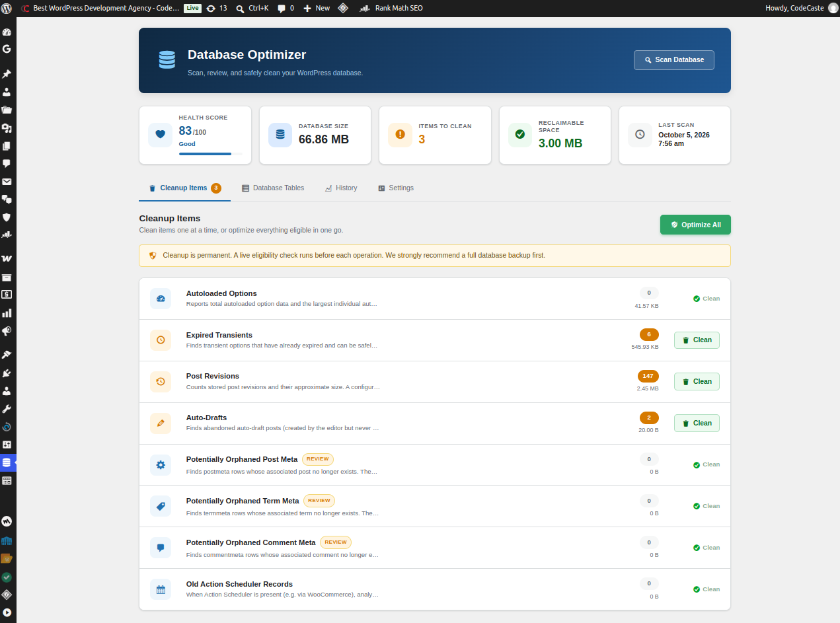Click the Orphaned Term Meta tag icon

tap(161, 506)
